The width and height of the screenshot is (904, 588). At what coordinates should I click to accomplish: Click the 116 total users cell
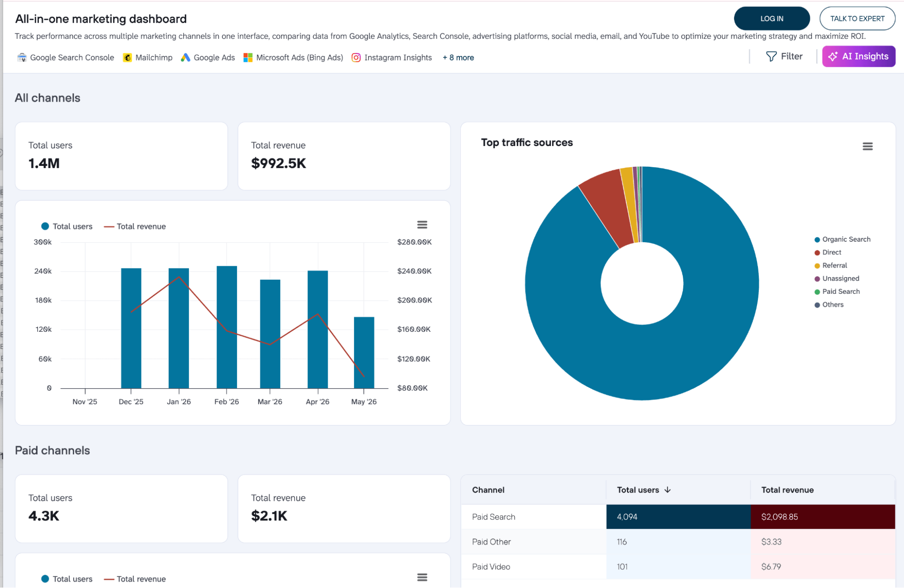click(678, 541)
